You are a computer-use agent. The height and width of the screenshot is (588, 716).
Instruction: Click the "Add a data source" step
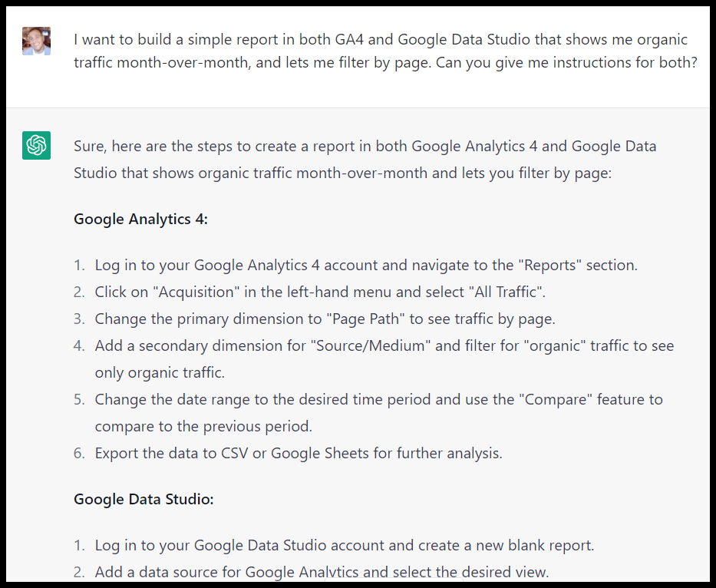click(x=322, y=572)
